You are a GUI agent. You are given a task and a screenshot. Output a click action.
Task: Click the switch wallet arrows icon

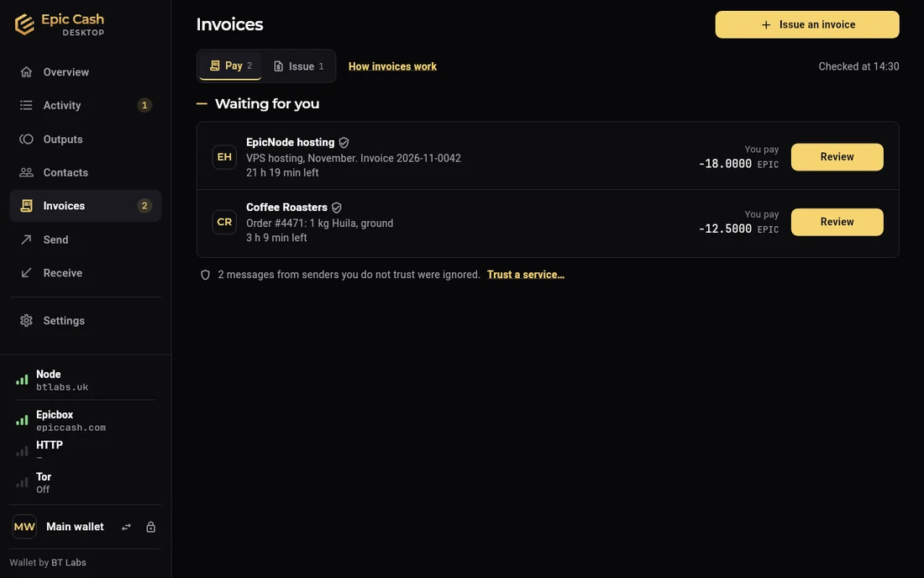(126, 528)
